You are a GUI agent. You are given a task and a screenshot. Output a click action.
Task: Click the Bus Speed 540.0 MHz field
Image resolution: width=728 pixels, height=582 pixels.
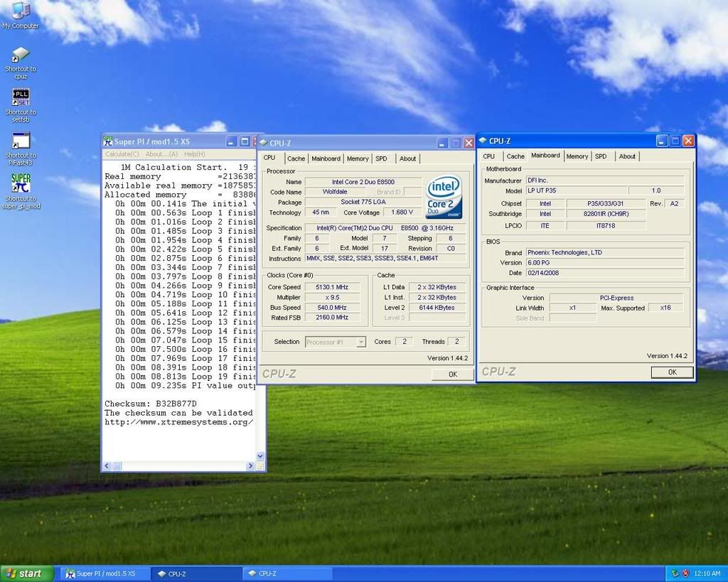[332, 308]
